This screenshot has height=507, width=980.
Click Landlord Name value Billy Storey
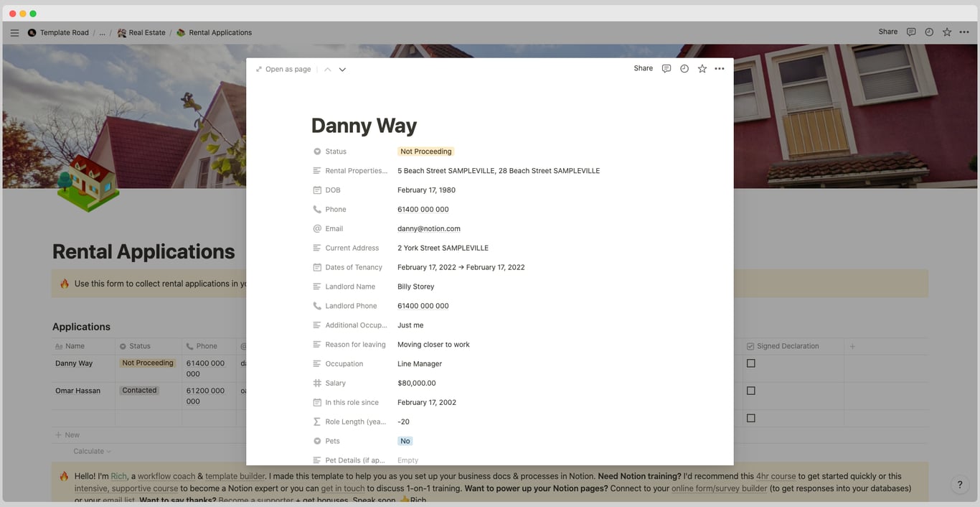416,287
